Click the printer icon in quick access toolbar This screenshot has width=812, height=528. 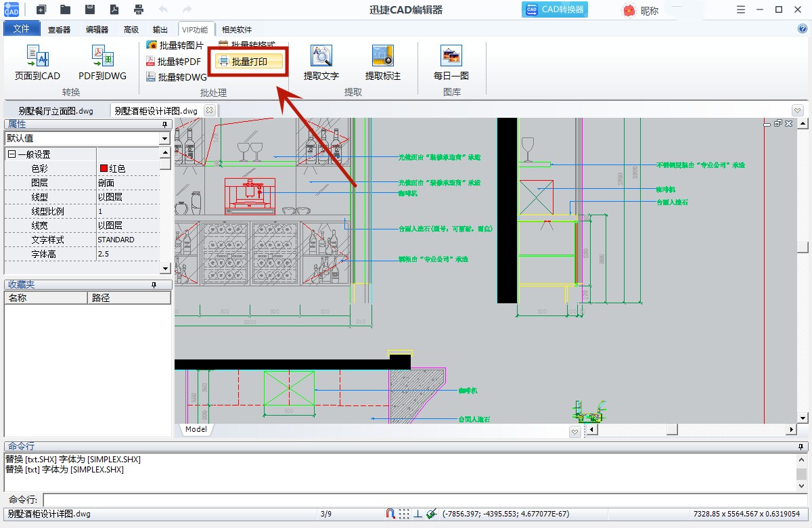[x=139, y=9]
